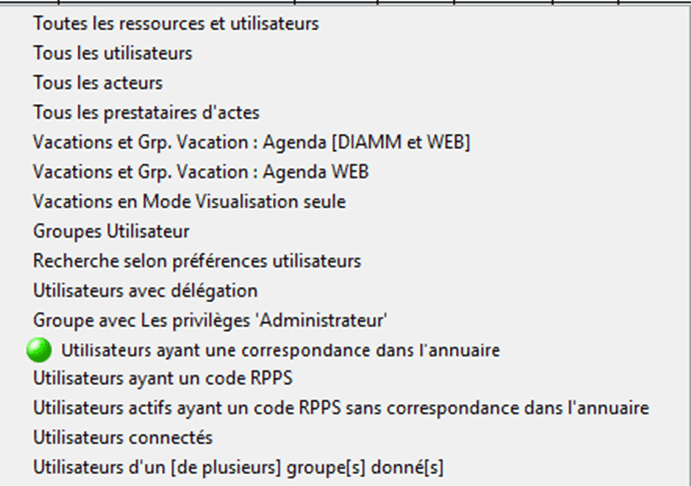Viewport: 691px width, 486px height.
Task: Choose 'Utilisateurs ayant un code RPPS'
Action: [x=163, y=378]
